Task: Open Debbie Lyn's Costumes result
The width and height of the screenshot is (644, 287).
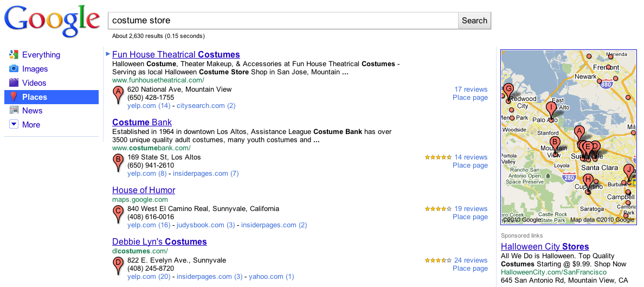Action: click(x=159, y=241)
